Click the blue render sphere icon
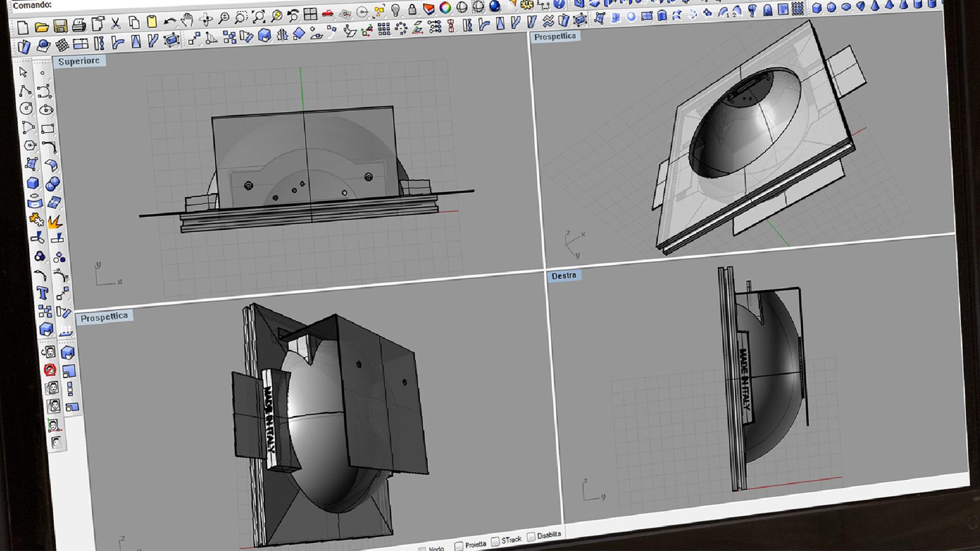Screen dimensions: 980x551 point(495,6)
